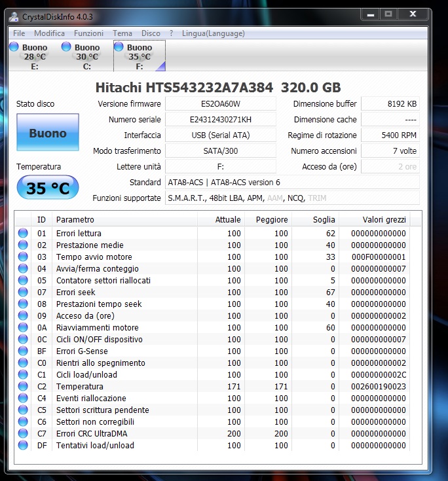
Task: Click the status orb for Contatore settori riallocati
Action: coord(23,280)
